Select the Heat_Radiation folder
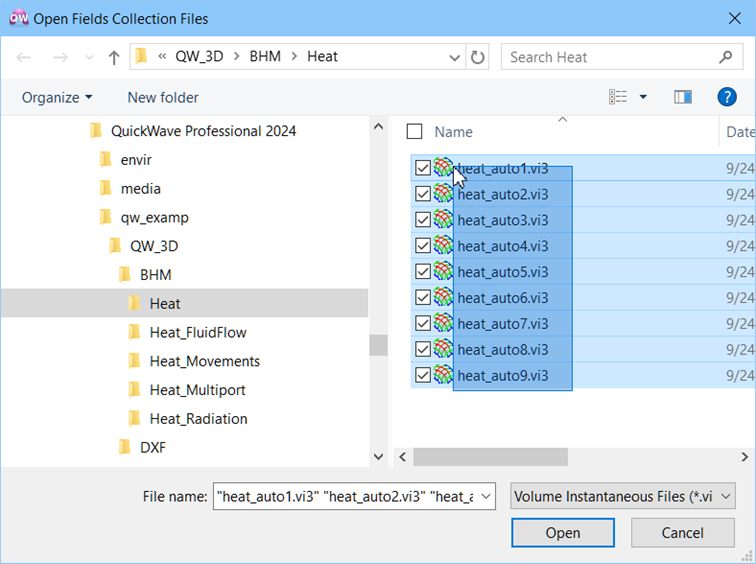The width and height of the screenshot is (756, 564). click(188, 418)
